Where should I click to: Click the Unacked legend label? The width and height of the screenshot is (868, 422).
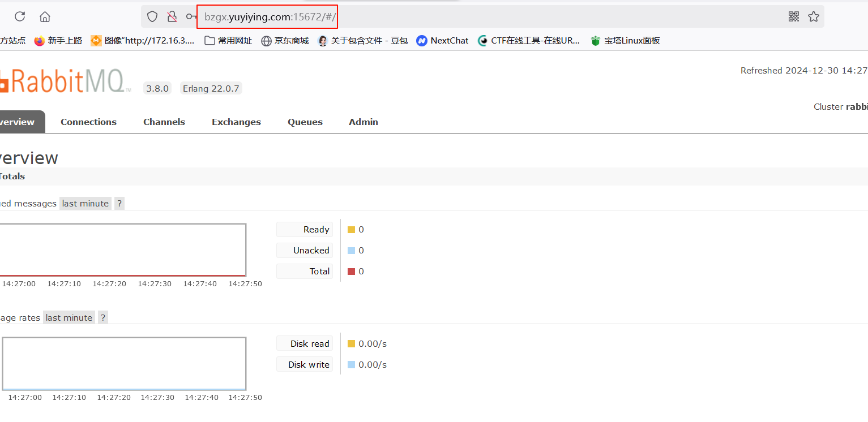(305, 251)
